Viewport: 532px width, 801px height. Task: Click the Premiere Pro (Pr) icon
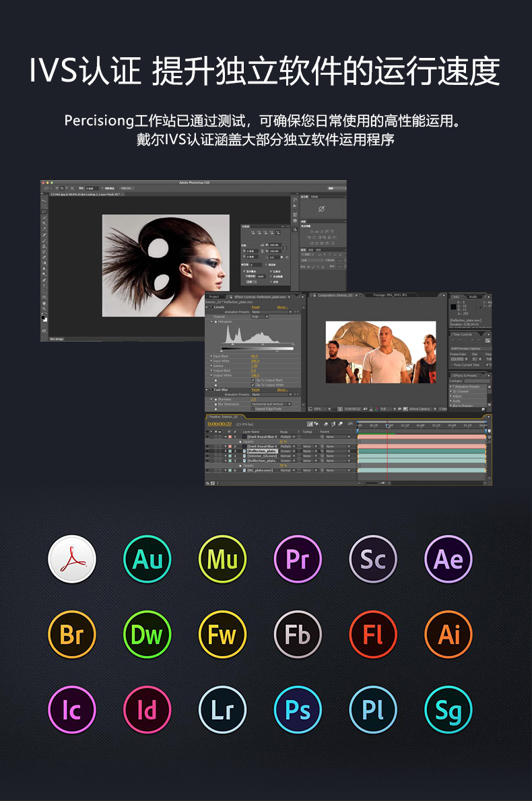pos(298,559)
